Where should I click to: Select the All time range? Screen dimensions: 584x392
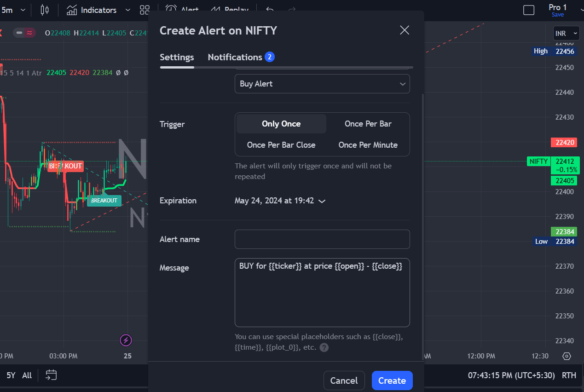click(x=27, y=375)
